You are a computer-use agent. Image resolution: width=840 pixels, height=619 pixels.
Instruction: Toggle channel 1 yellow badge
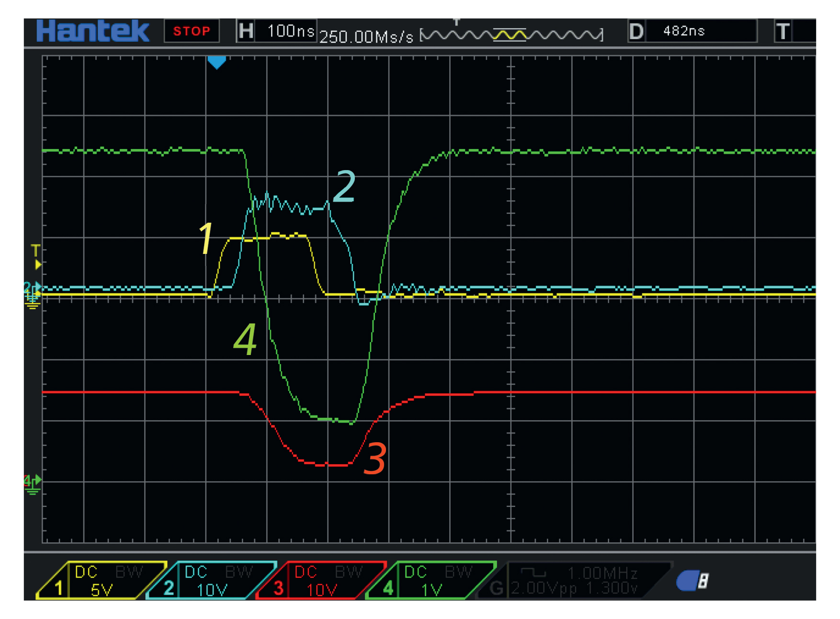59,587
